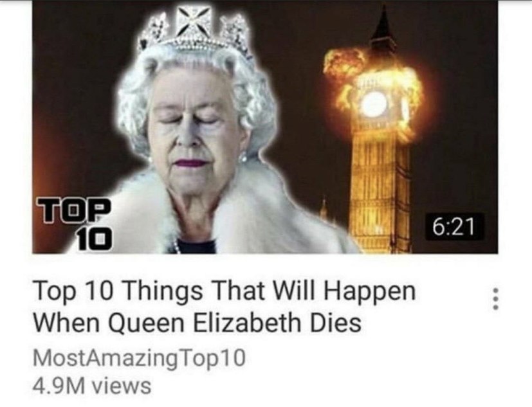Open video title 'Top 10 Things That Will Happen'

pyautogui.click(x=225, y=291)
